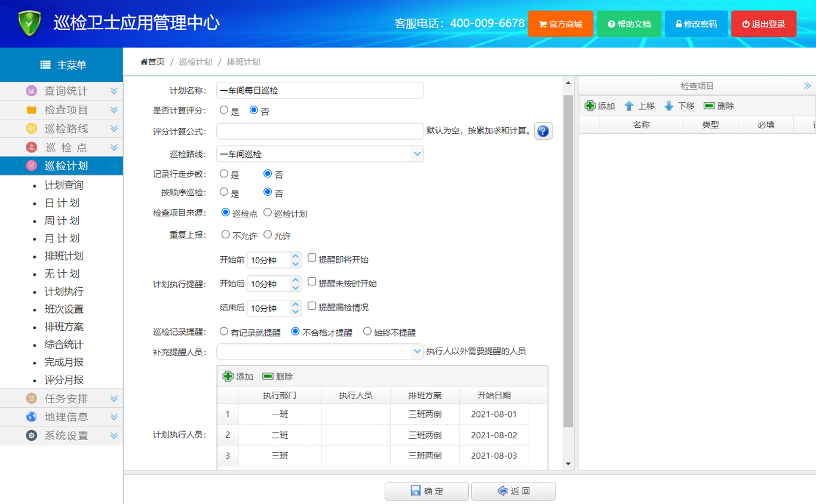Open 排班方案 in the sidebar menu

coord(64,327)
